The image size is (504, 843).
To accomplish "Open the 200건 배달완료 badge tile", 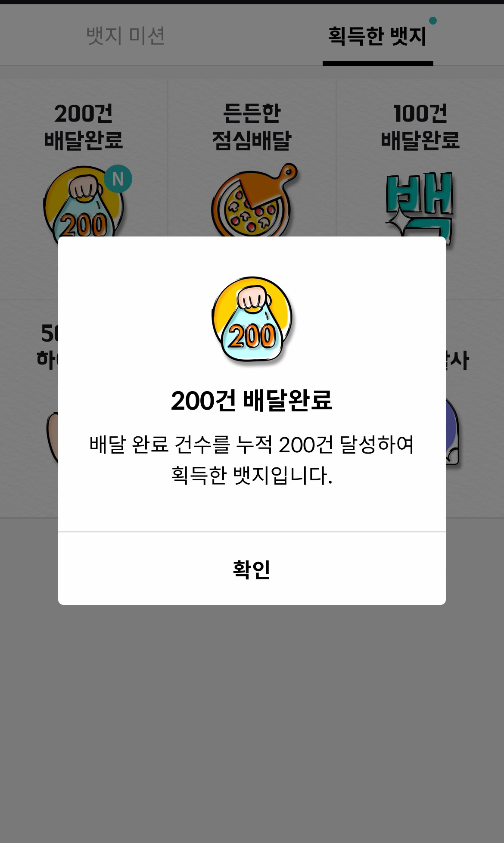I will [84, 190].
